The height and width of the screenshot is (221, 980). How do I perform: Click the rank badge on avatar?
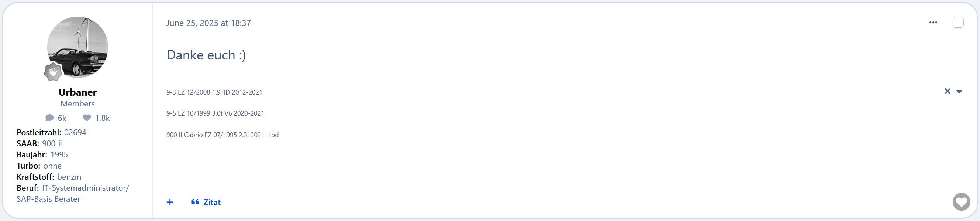coord(53,72)
